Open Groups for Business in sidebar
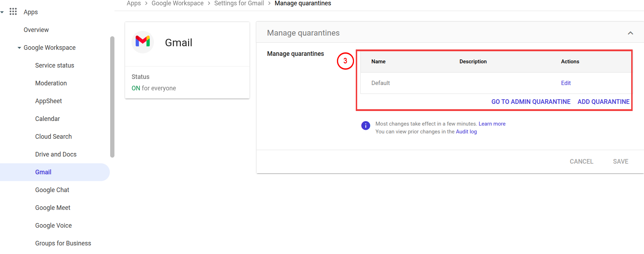The width and height of the screenshot is (644, 254). point(63,243)
